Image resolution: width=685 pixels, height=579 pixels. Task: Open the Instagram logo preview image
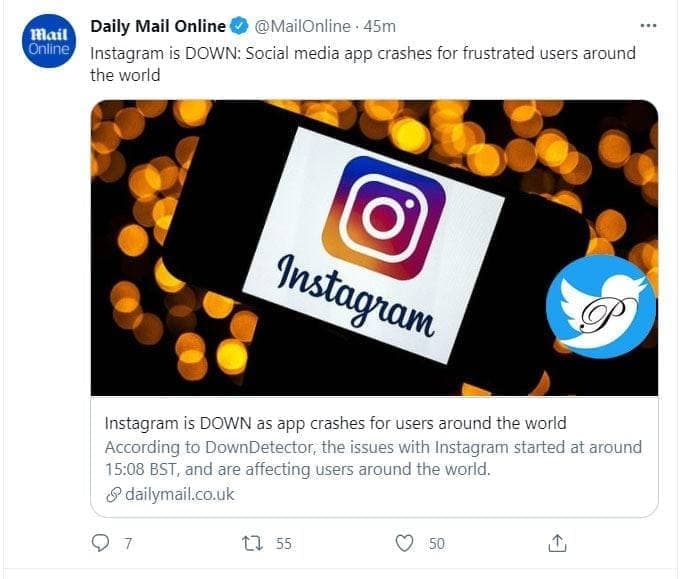tap(374, 248)
